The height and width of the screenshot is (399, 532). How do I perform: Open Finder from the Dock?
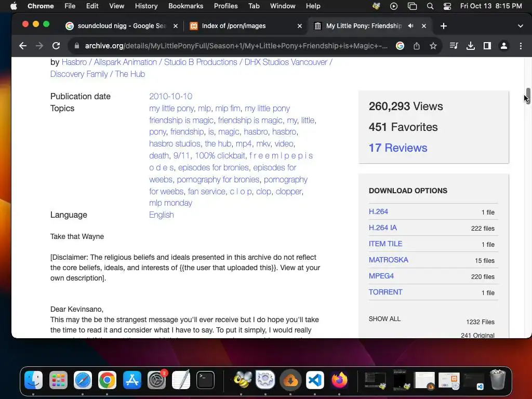(x=34, y=380)
